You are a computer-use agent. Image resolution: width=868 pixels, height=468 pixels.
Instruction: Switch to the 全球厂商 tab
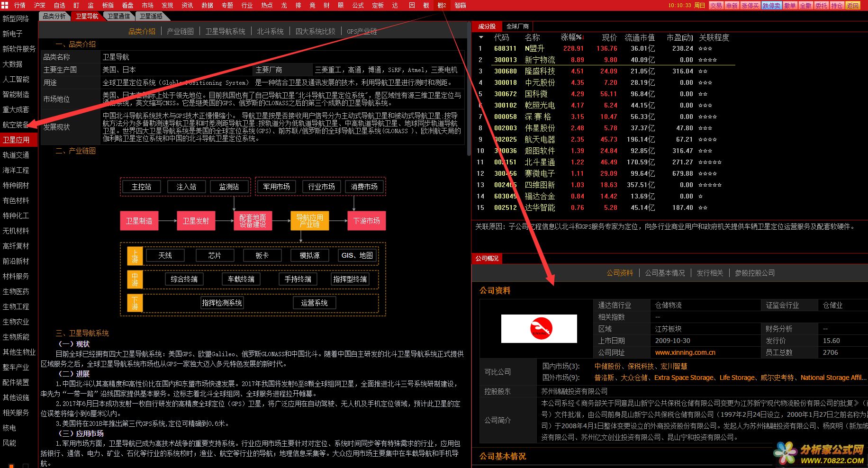tap(517, 27)
